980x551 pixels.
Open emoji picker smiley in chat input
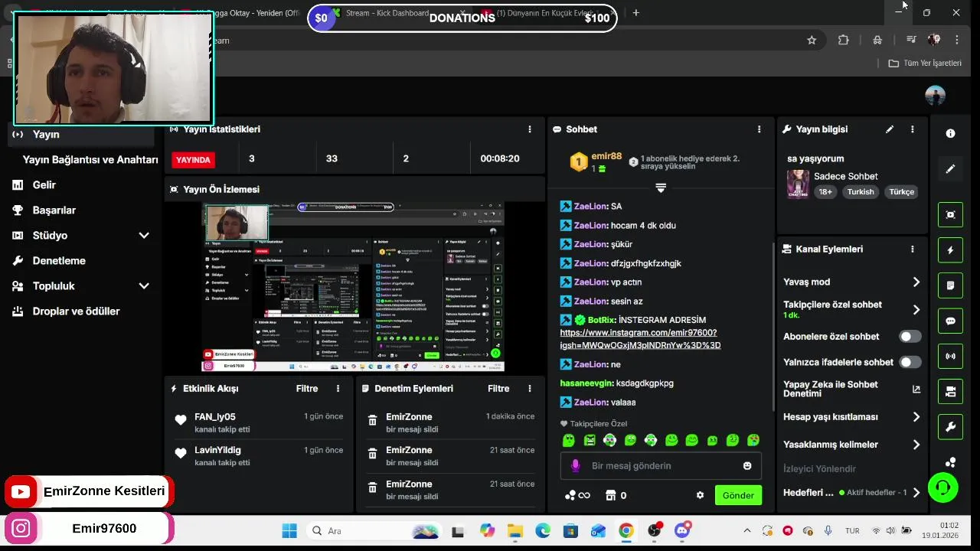(747, 465)
